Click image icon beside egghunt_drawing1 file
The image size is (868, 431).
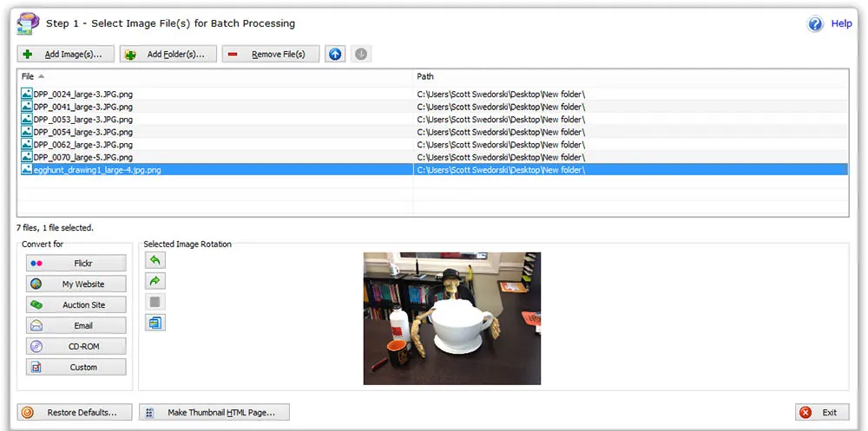pos(27,169)
